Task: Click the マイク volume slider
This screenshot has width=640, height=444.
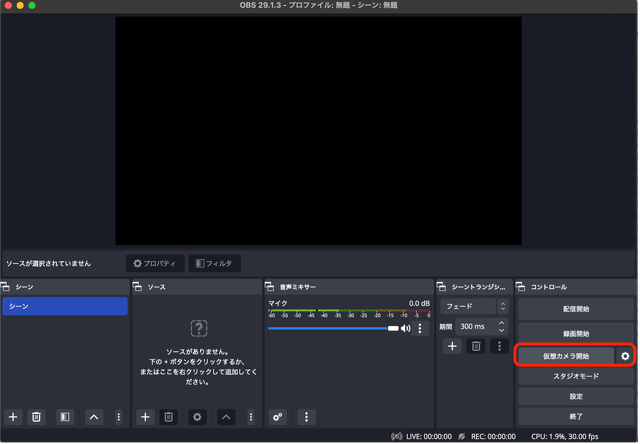Action: point(330,328)
